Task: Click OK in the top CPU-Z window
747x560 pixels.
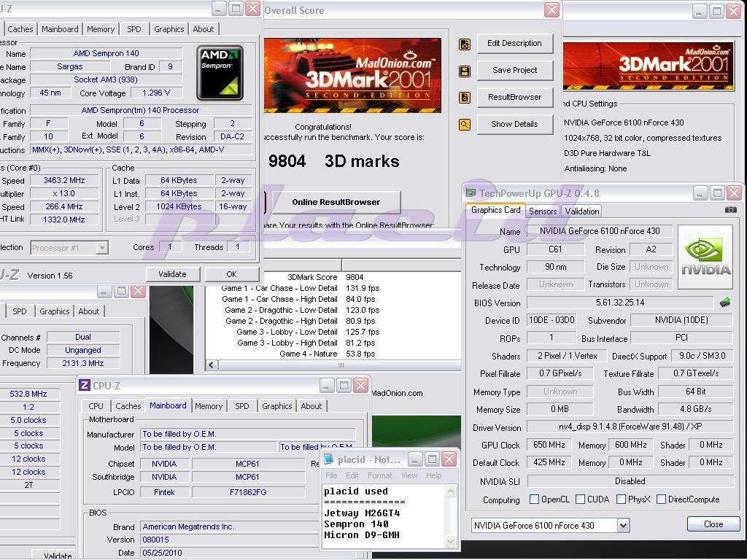Action: (x=231, y=274)
